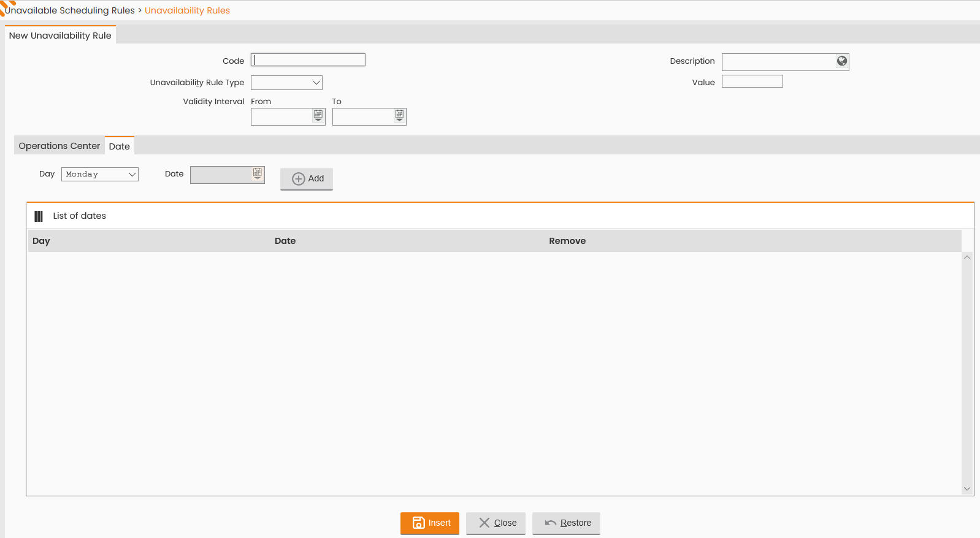Click the down arrow of the list scrollbar
The width and height of the screenshot is (980, 538).
[967, 489]
